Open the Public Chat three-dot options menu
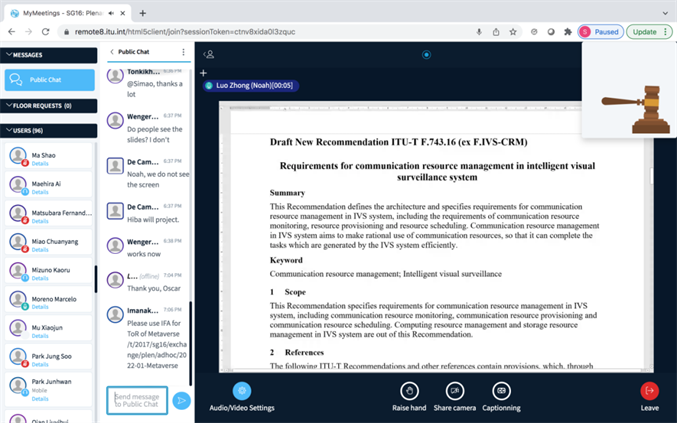This screenshot has height=423, width=677. tap(183, 52)
